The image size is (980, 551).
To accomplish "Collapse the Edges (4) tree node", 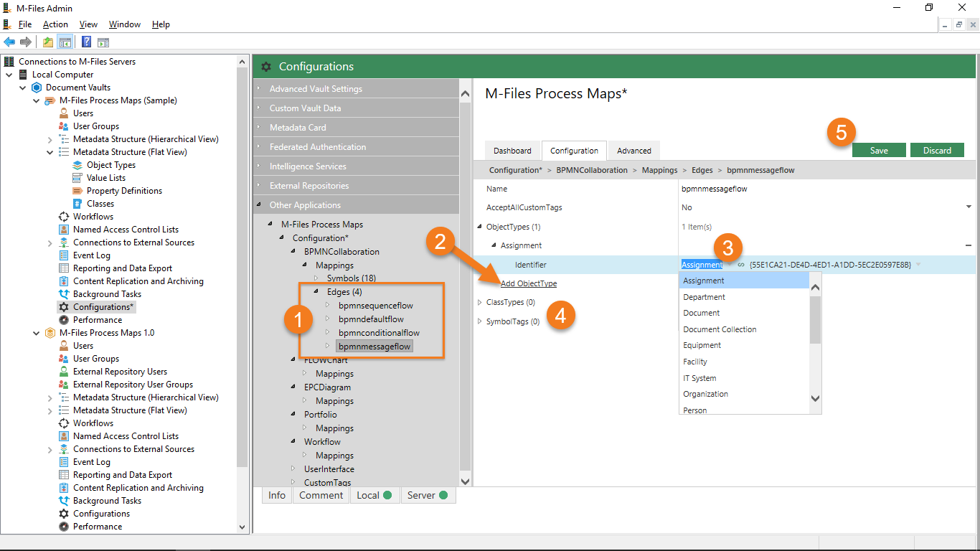I will click(318, 292).
